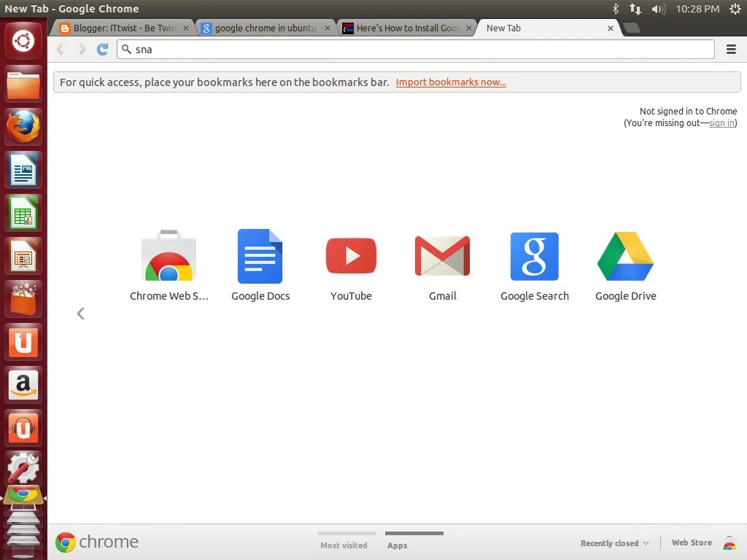This screenshot has width=747, height=560.
Task: Open network indicator in top panel
Action: point(635,9)
